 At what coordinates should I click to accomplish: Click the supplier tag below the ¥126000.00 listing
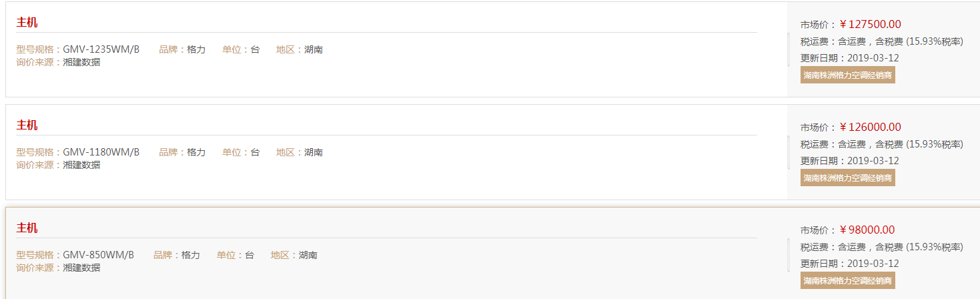[847, 178]
